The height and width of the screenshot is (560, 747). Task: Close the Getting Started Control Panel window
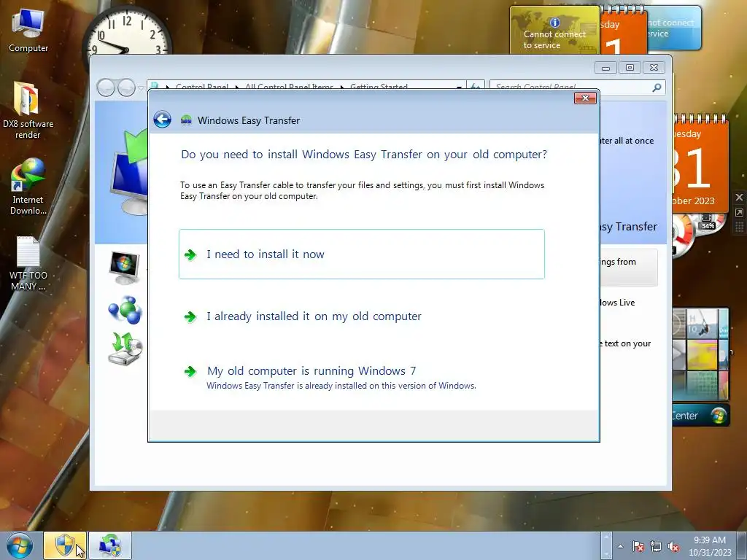pos(654,68)
